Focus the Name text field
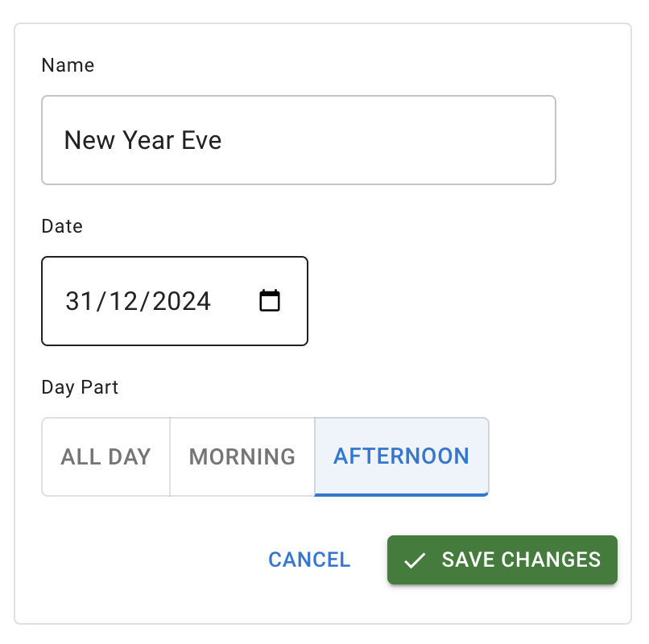Image resolution: width=649 pixels, height=644 pixels. tap(298, 141)
